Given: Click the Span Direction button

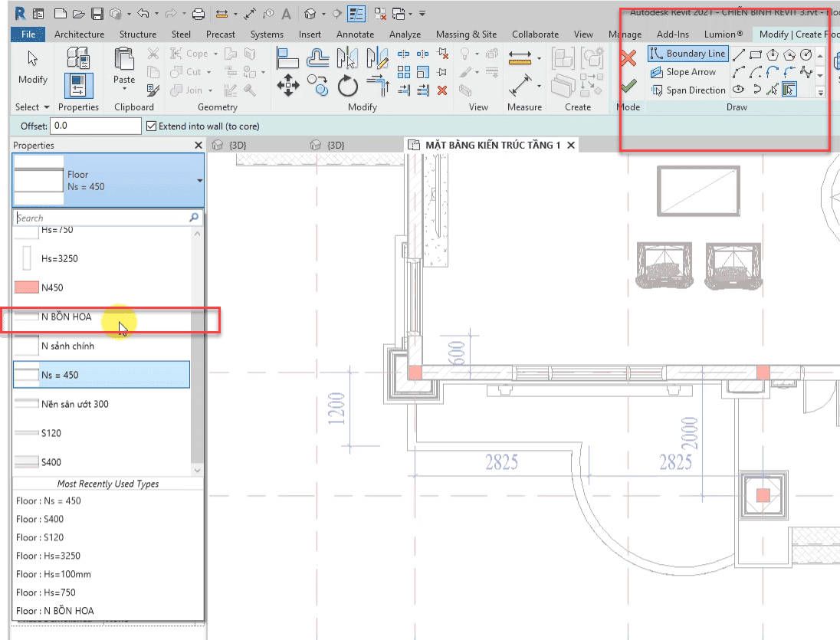Looking at the screenshot, I should coord(687,90).
